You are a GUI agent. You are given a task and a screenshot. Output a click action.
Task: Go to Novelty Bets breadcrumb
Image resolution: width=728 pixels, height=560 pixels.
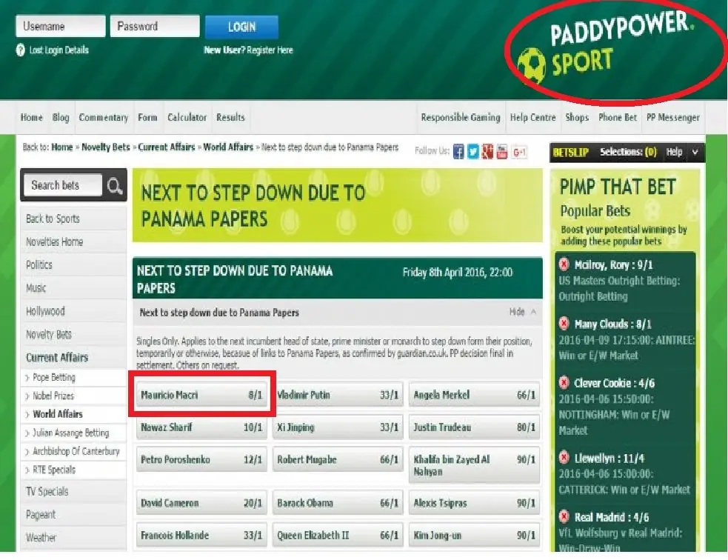[106, 147]
